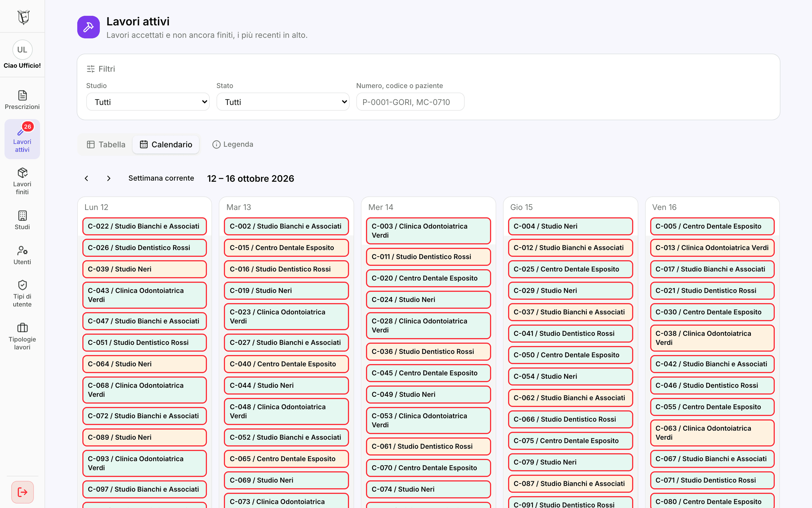
Task: Open job C-039 Studio Neri
Action: (x=145, y=270)
